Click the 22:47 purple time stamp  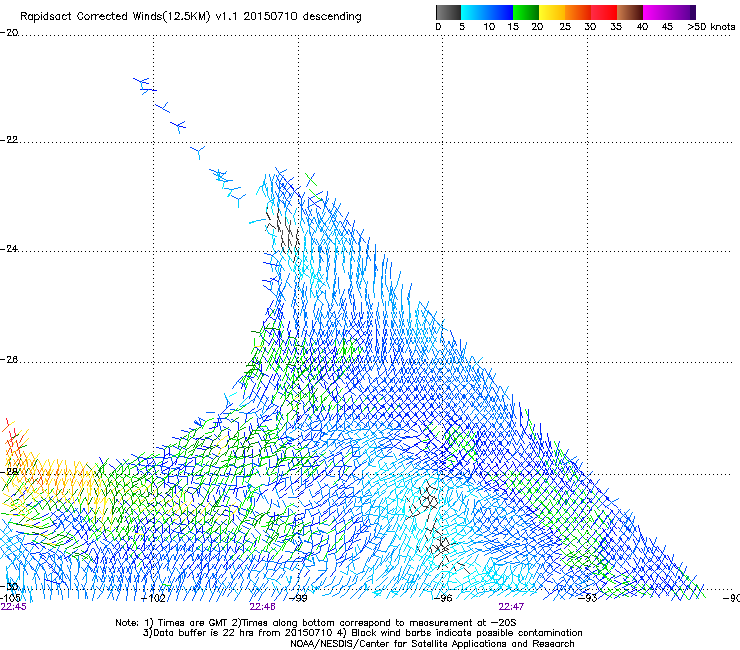[511, 607]
